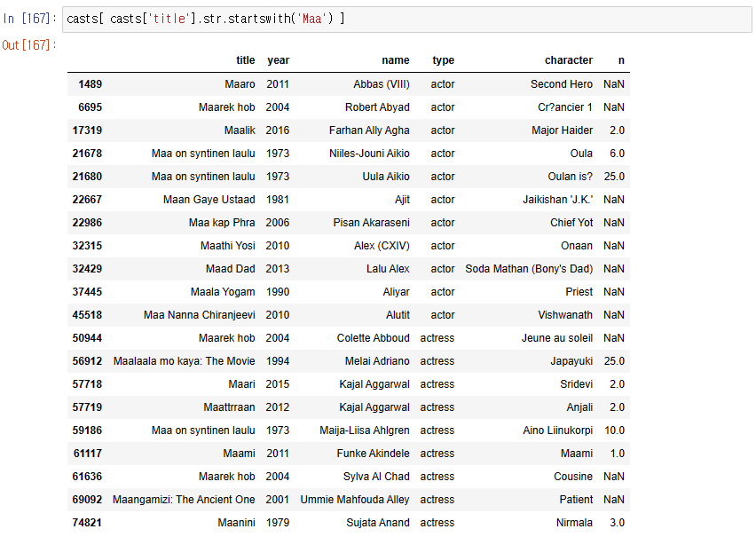
Task: Click the 'type' column header
Action: coord(443,60)
